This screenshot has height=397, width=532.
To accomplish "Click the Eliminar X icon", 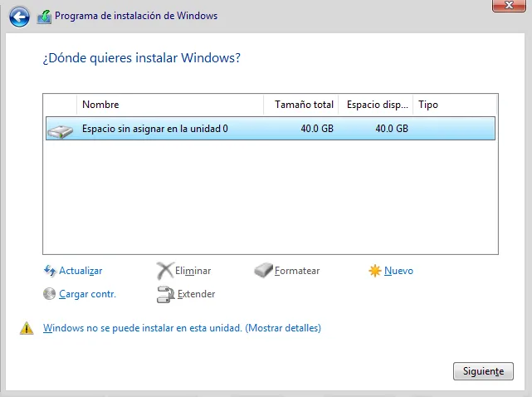I will tap(165, 271).
